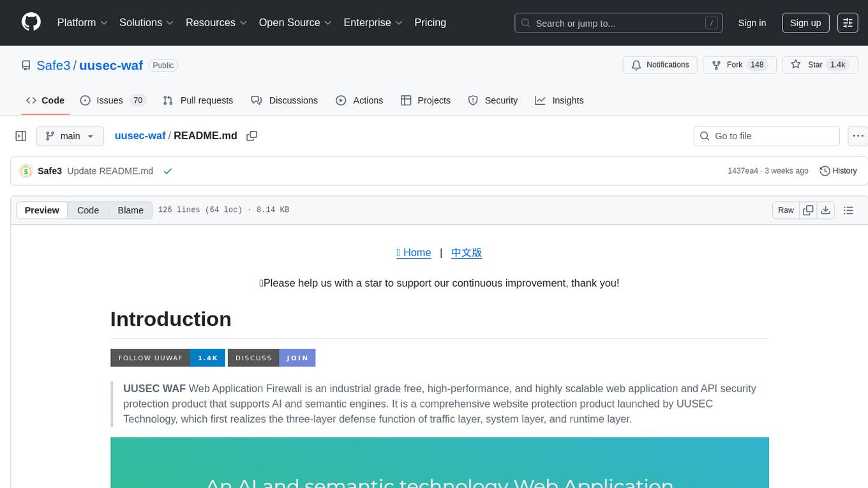Image resolution: width=868 pixels, height=488 pixels.
Task: Open the Home link in README
Action: pyautogui.click(x=414, y=253)
